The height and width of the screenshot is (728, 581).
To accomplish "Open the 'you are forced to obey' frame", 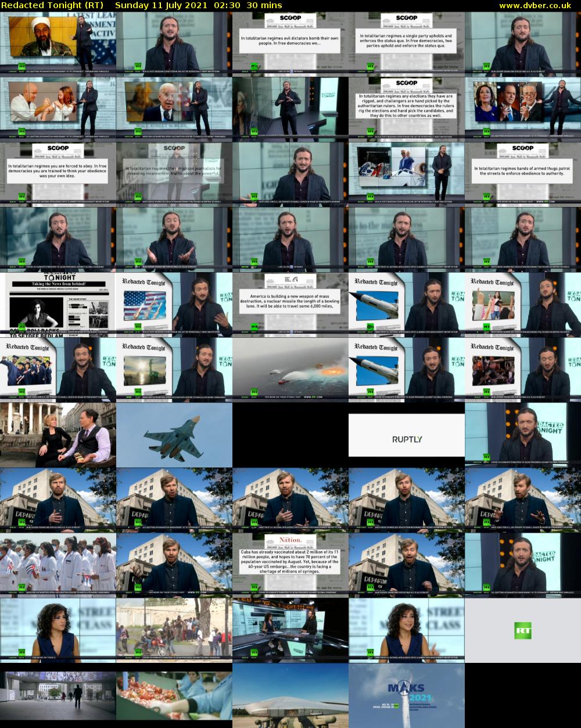I will click(x=58, y=174).
